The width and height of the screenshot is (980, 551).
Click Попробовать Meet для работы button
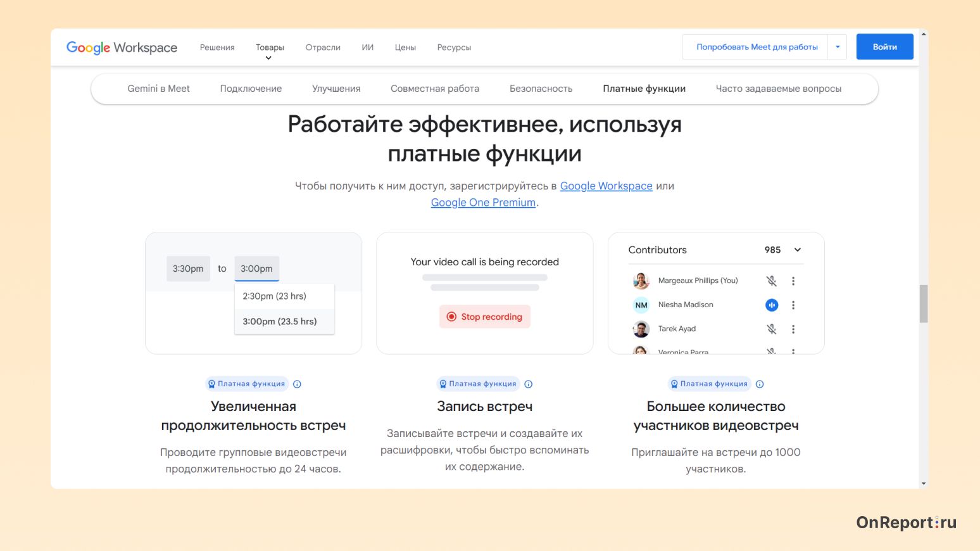pyautogui.click(x=757, y=47)
